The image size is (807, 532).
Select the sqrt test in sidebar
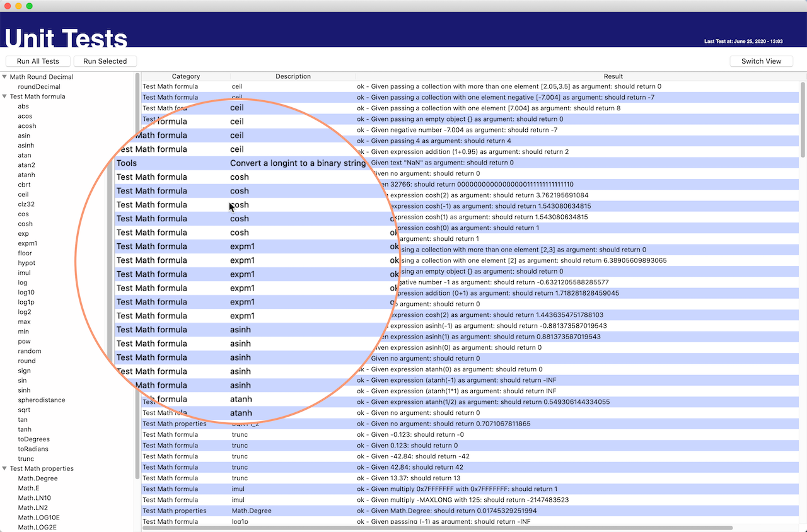click(24, 410)
